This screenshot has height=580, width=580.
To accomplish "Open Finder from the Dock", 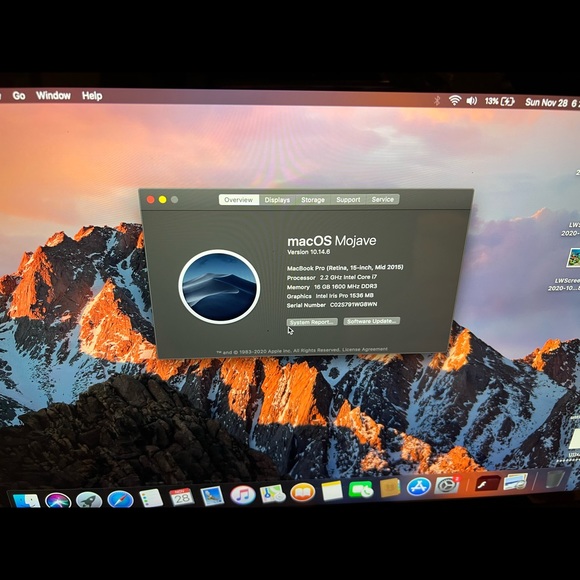I will 26,500.
